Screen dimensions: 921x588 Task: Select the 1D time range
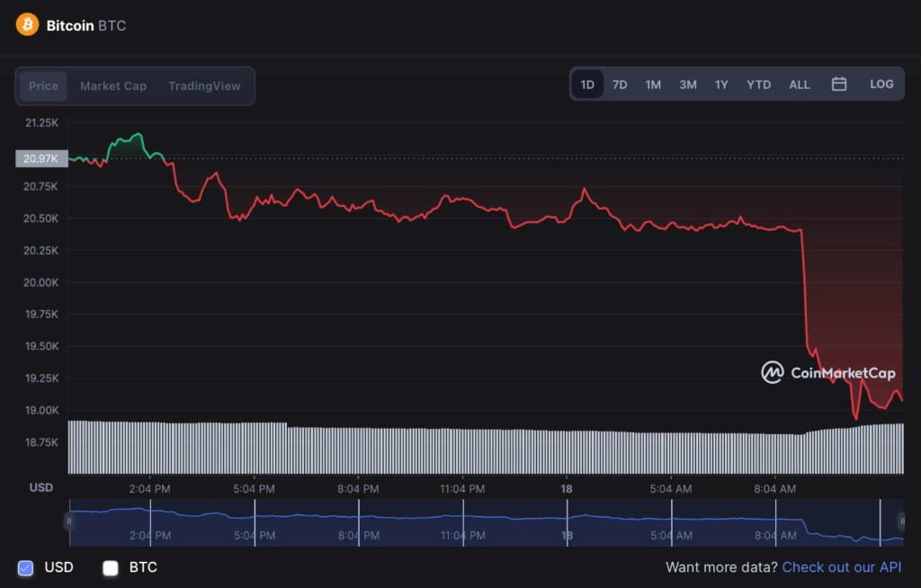tap(587, 85)
